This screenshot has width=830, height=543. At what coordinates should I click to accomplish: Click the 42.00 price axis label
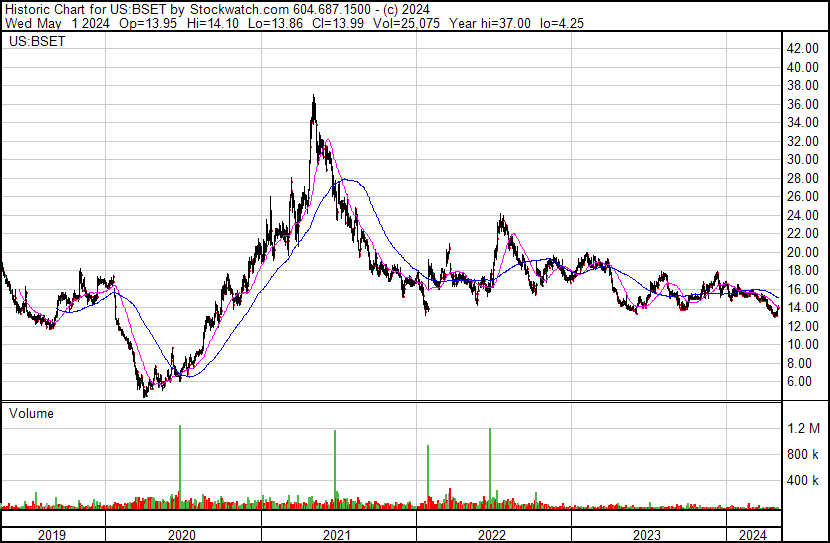(x=803, y=49)
